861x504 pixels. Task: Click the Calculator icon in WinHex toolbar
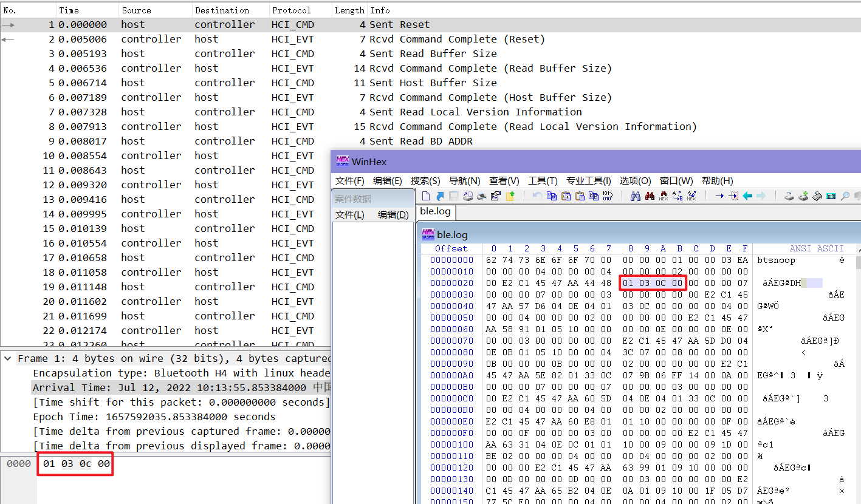831,196
